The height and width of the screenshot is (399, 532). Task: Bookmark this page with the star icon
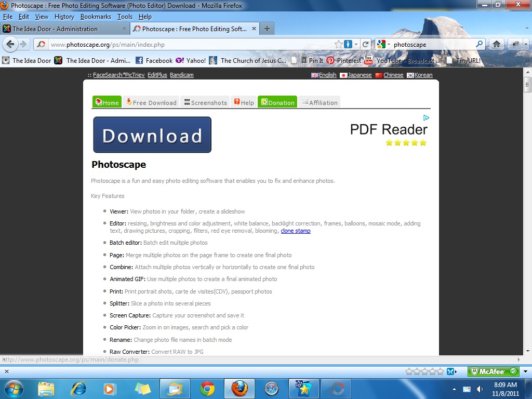tap(338, 44)
